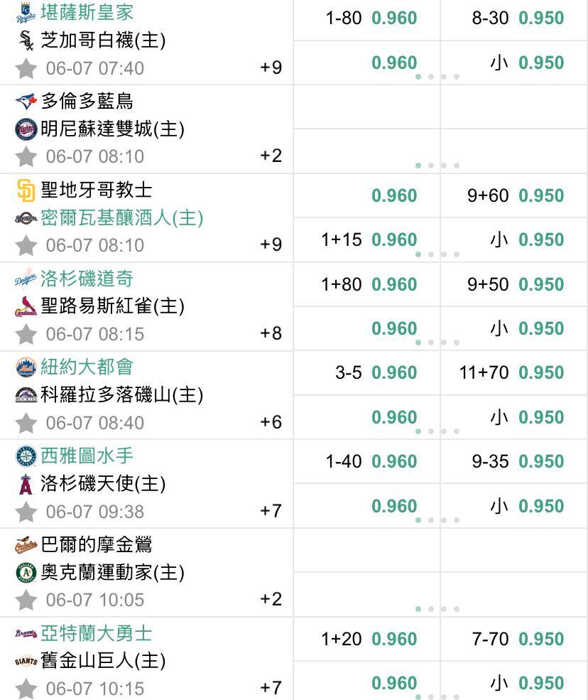Expand +6 more bets for Mets game
The height and width of the screenshot is (700, 588).
pyautogui.click(x=271, y=422)
